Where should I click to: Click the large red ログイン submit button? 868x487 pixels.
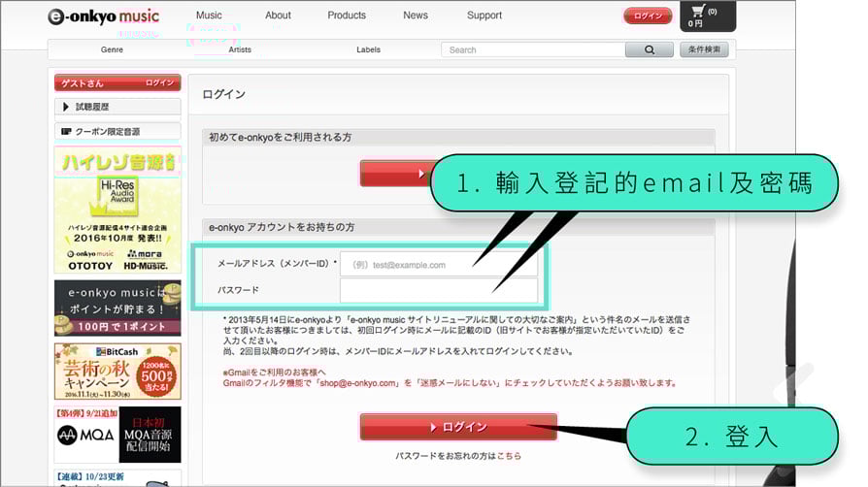pos(458,427)
